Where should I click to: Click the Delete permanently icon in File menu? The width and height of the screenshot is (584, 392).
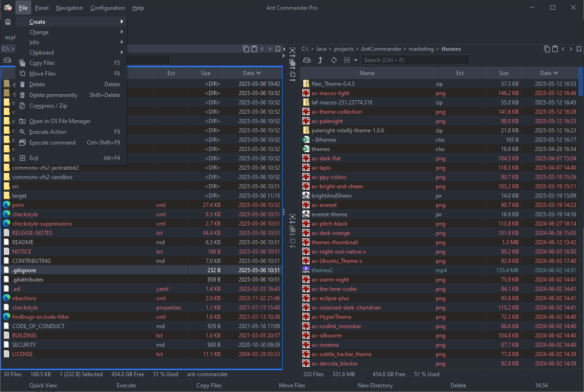(22, 95)
